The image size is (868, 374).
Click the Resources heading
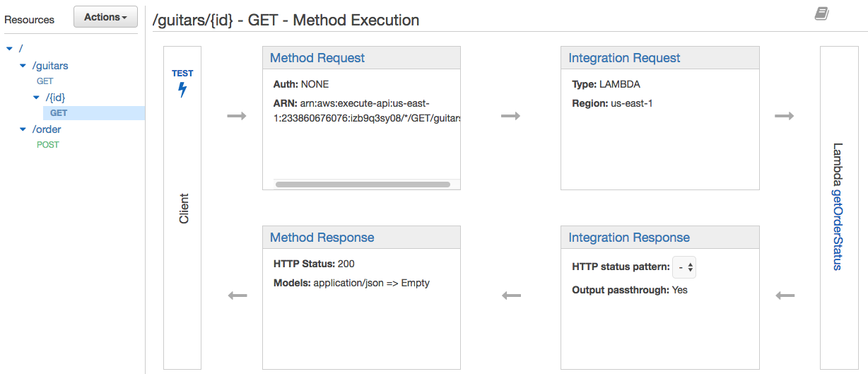(29, 20)
